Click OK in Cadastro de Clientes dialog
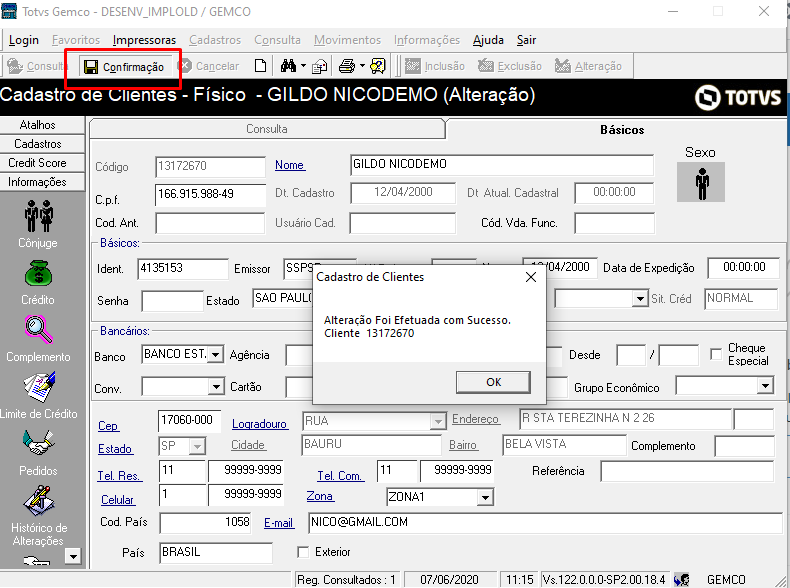790x588 pixels. tap(493, 382)
